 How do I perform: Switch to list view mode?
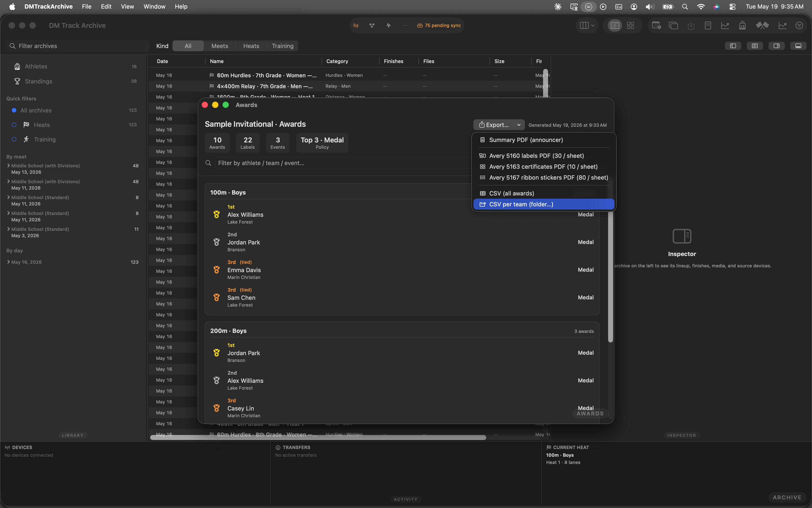(x=615, y=26)
